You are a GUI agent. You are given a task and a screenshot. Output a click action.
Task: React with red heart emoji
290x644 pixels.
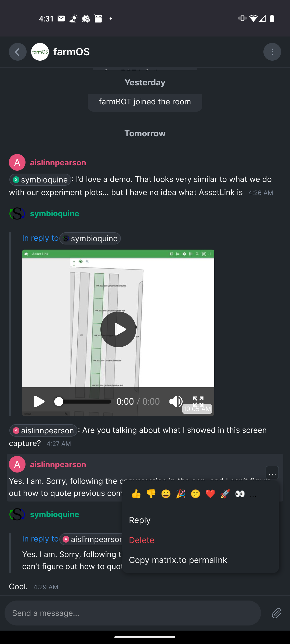[x=210, y=494]
